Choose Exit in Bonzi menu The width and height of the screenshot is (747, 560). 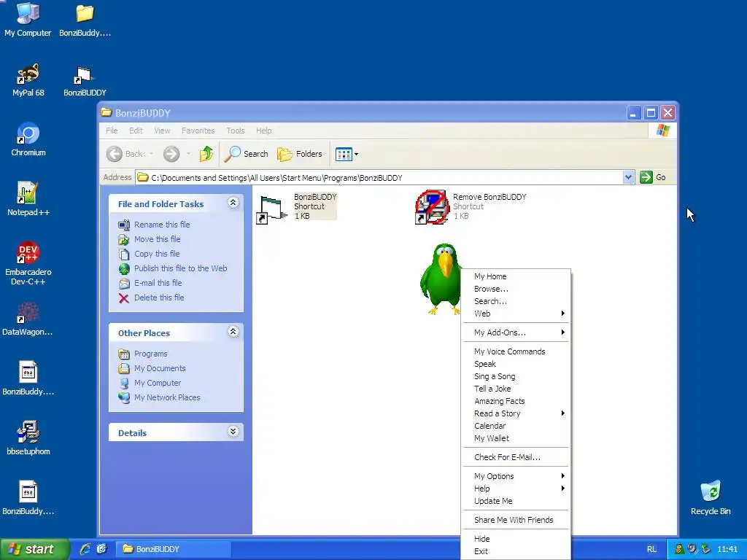516,551
